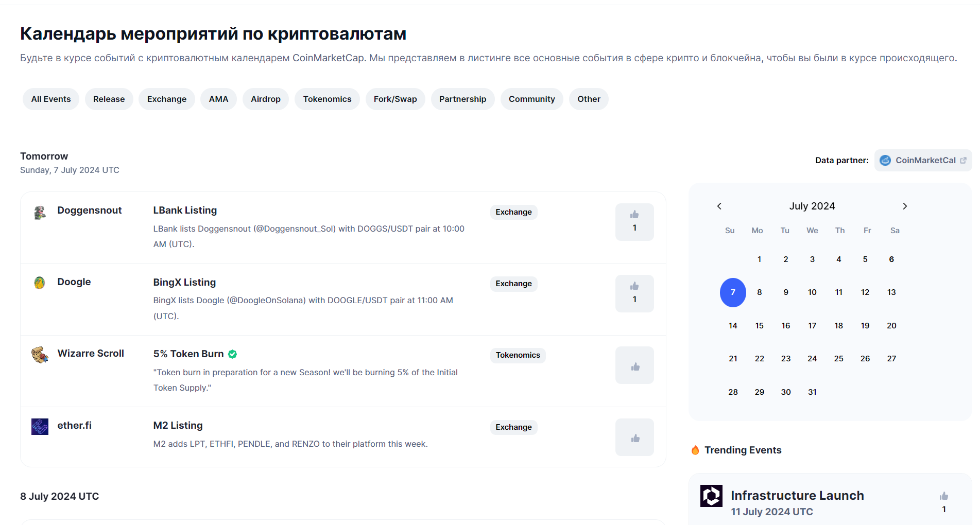Click the CoinMarketCal partner logo
The height and width of the screenshot is (525, 980).
885,160
